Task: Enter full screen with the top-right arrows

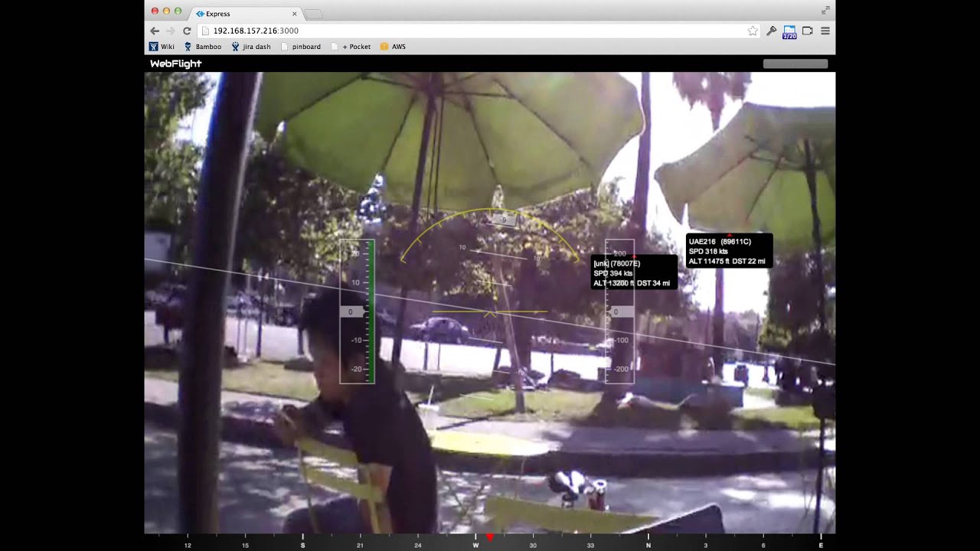Action: coord(825,10)
